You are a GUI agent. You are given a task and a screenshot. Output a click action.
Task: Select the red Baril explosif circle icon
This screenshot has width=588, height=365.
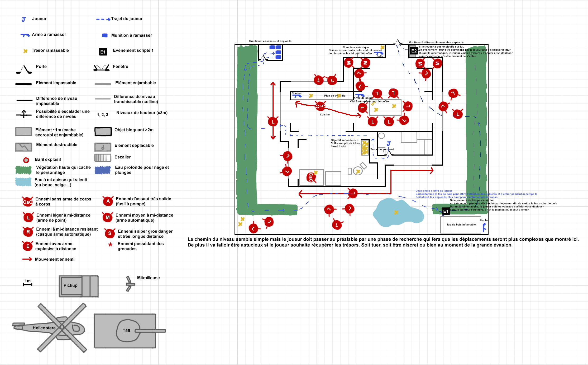tap(26, 160)
